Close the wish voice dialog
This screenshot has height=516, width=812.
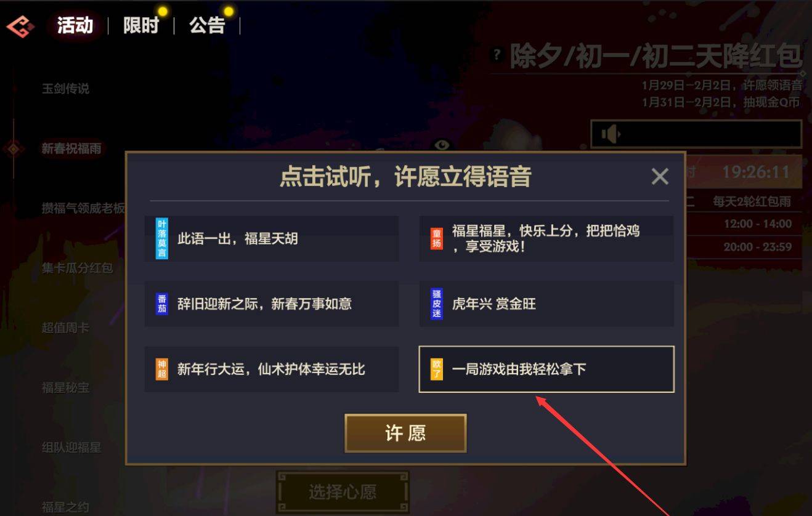coord(660,177)
